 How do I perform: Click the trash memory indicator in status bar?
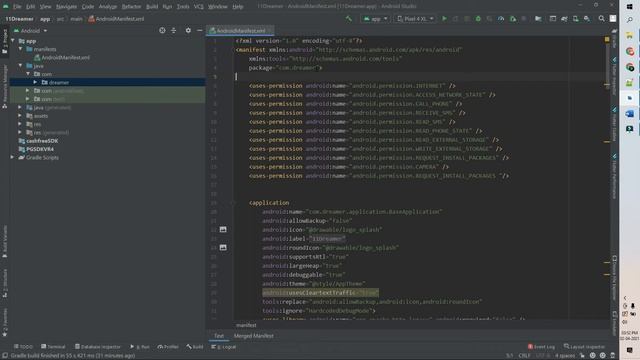click(x=612, y=356)
